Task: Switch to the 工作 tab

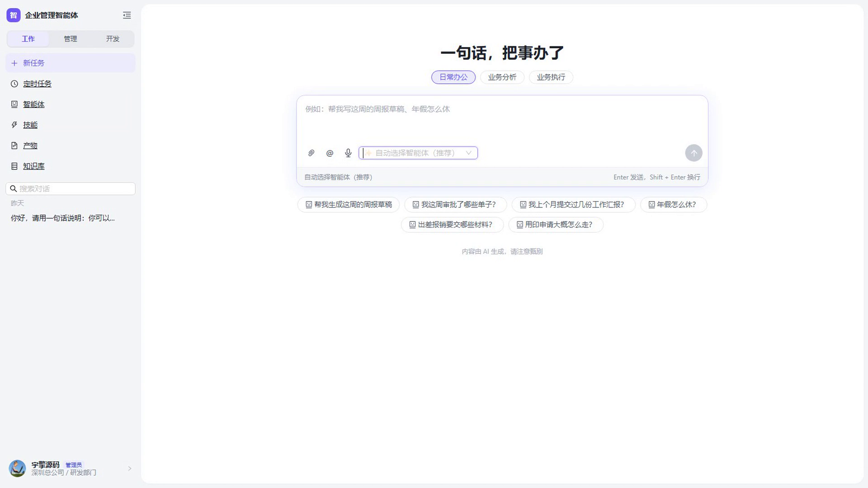Action: tap(28, 39)
